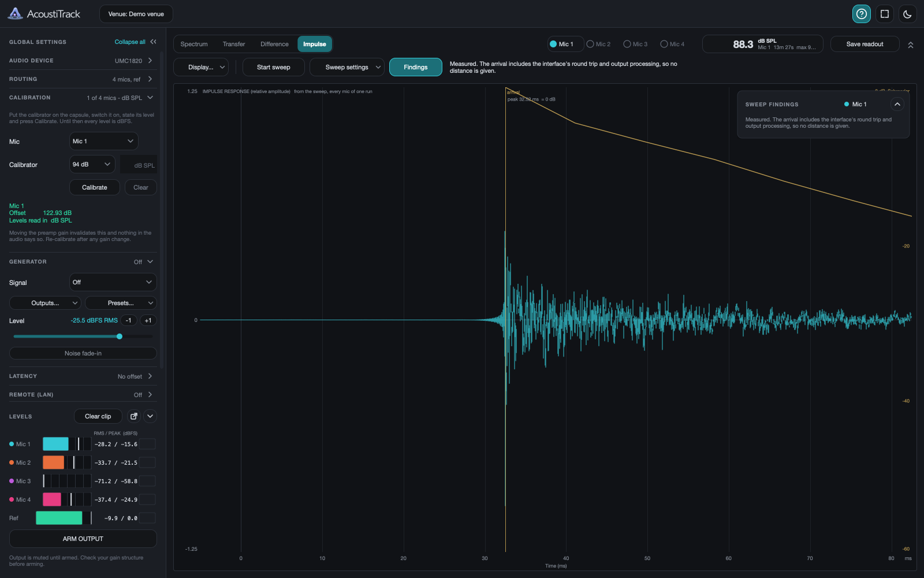The width and height of the screenshot is (924, 578).
Task: Collapse the Calibration section
Action: pyautogui.click(x=83, y=98)
